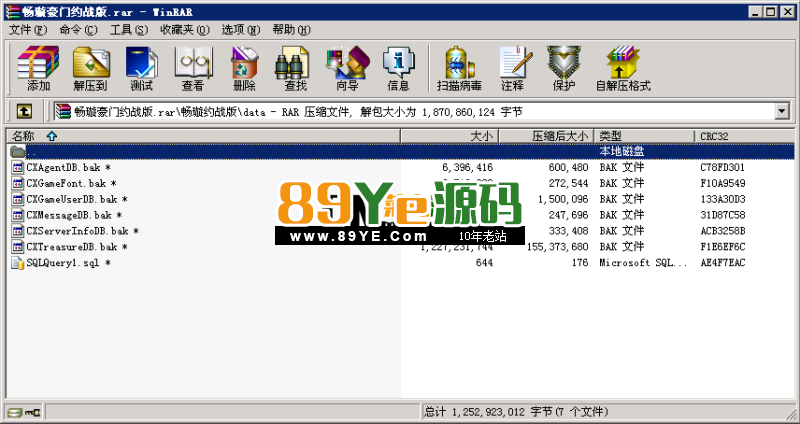Go up one folder with arrow button

[x=24, y=111]
